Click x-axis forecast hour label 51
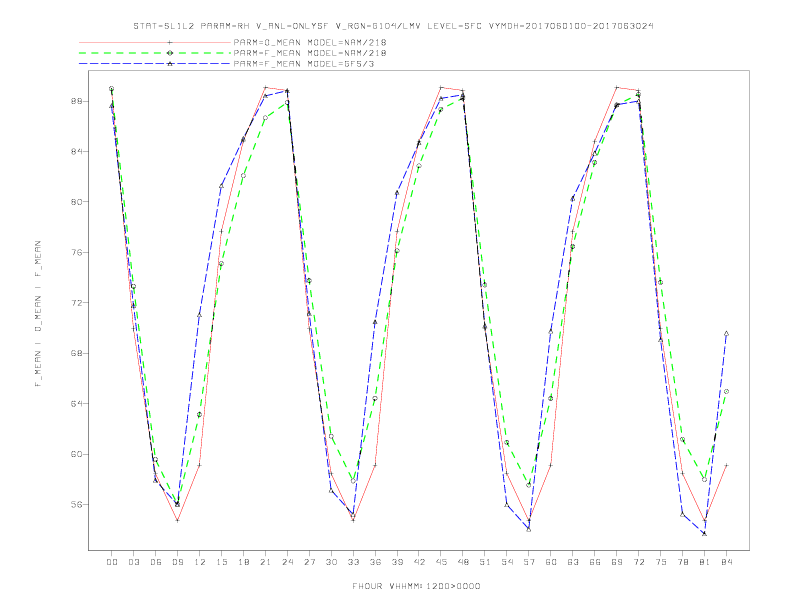Screen dimensions: 792x612 tap(485, 562)
